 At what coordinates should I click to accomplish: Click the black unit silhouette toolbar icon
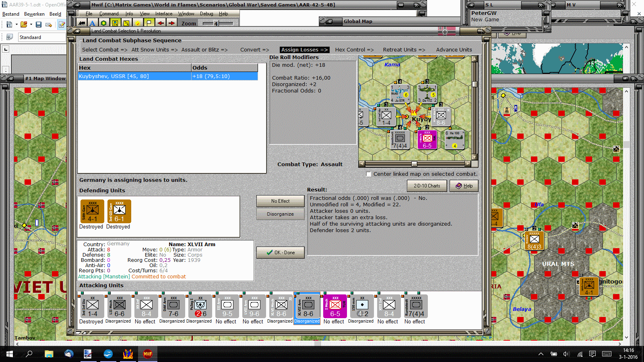(82, 23)
